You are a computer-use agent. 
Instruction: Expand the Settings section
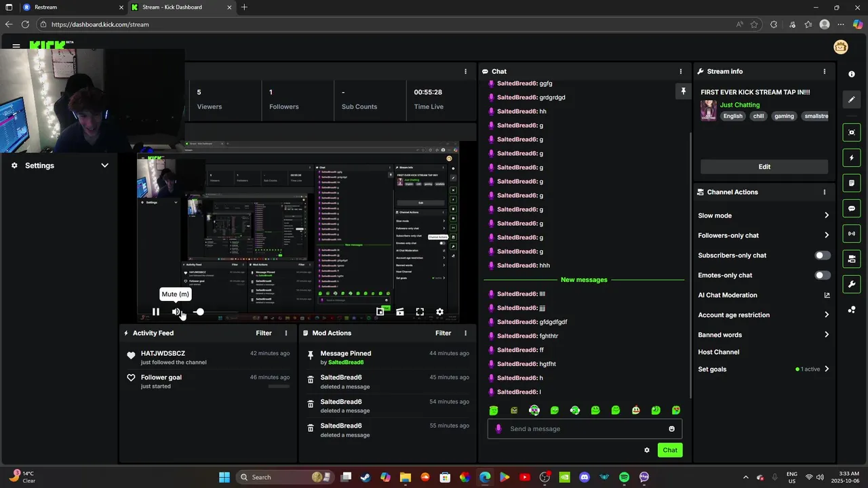click(x=104, y=165)
